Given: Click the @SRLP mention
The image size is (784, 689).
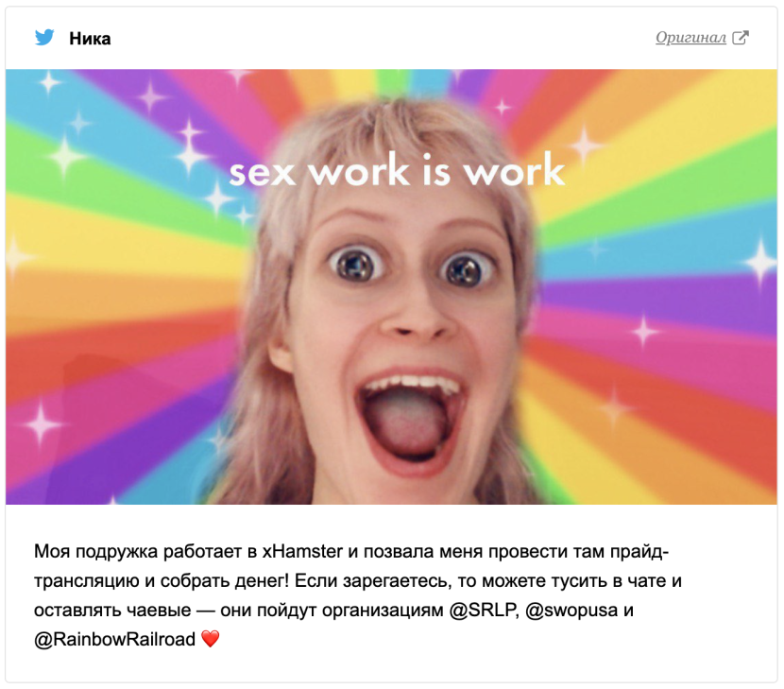Looking at the screenshot, I should pyautogui.click(x=484, y=610).
